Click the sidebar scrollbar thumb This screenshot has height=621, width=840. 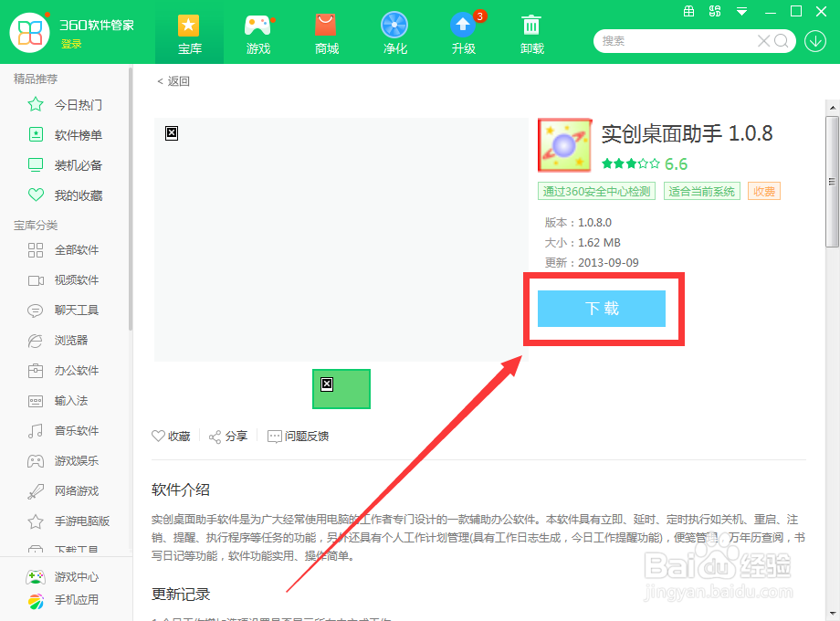click(x=131, y=198)
